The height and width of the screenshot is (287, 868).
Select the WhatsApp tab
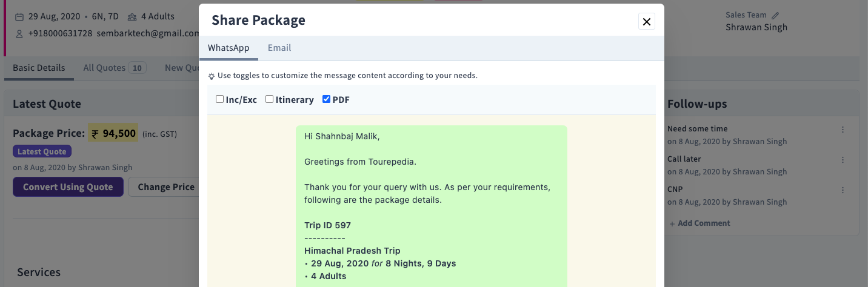229,48
